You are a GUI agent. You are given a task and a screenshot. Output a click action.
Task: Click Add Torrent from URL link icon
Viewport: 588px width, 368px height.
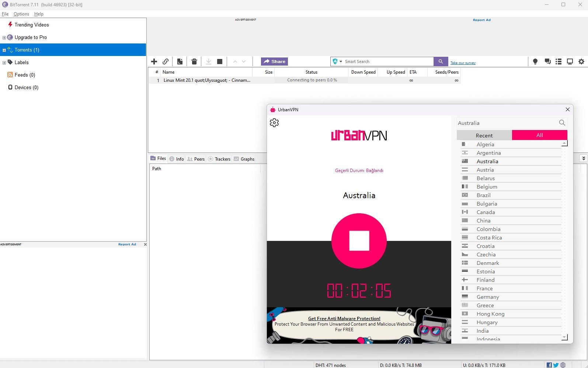[166, 62]
